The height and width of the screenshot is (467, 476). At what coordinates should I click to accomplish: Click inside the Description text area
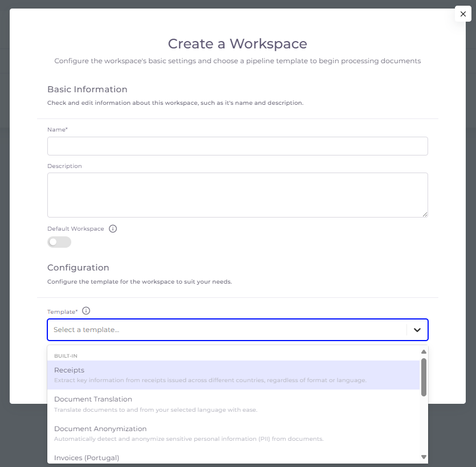(237, 195)
